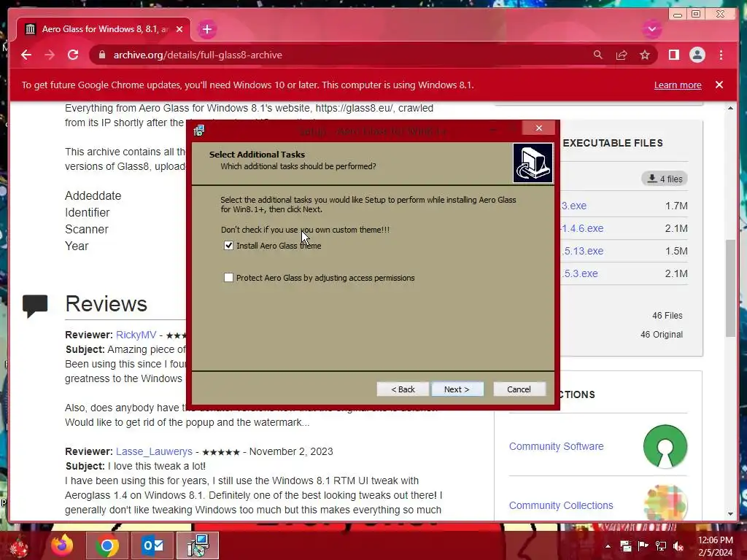This screenshot has width=747, height=560.
Task: Open the Community Collections link
Action: click(561, 505)
